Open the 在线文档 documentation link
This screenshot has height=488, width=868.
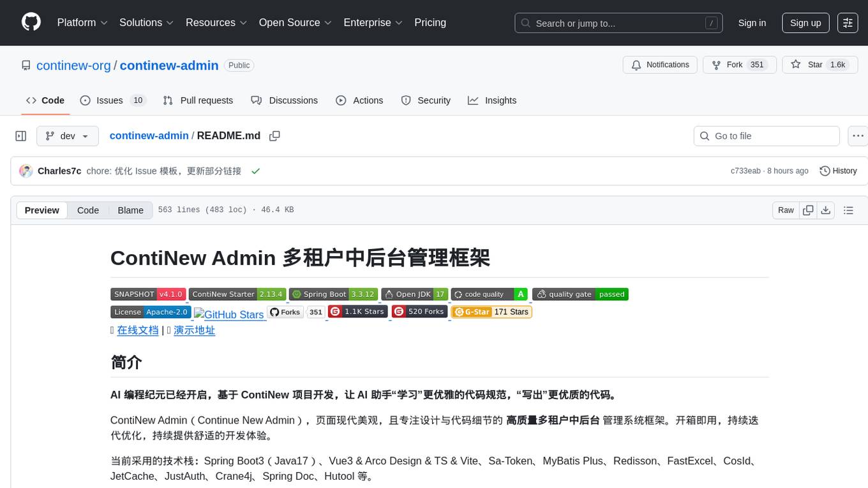coord(138,330)
